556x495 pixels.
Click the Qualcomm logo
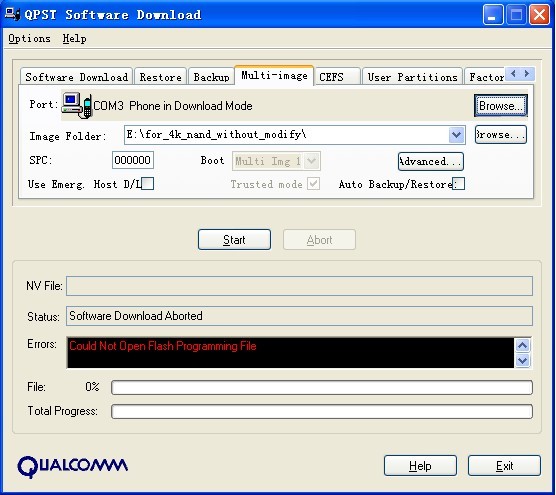click(x=73, y=466)
